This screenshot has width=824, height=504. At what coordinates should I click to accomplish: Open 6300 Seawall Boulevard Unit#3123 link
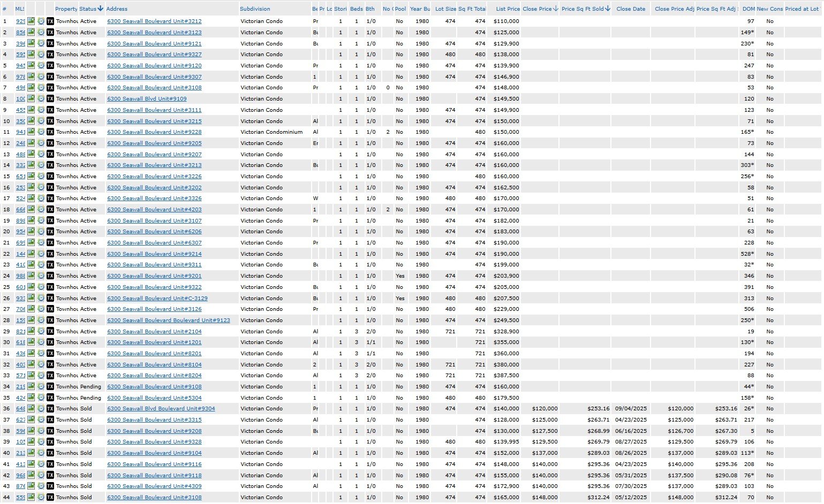[x=154, y=33]
